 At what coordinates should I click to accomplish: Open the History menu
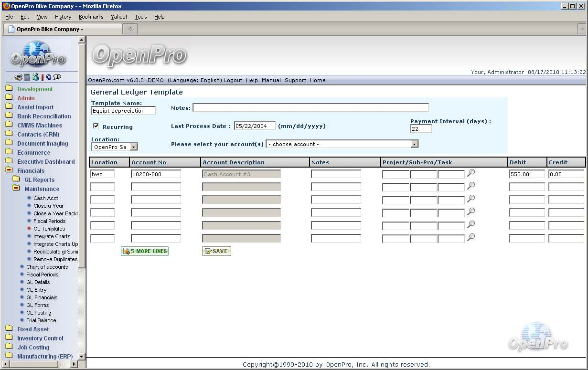pyautogui.click(x=63, y=17)
